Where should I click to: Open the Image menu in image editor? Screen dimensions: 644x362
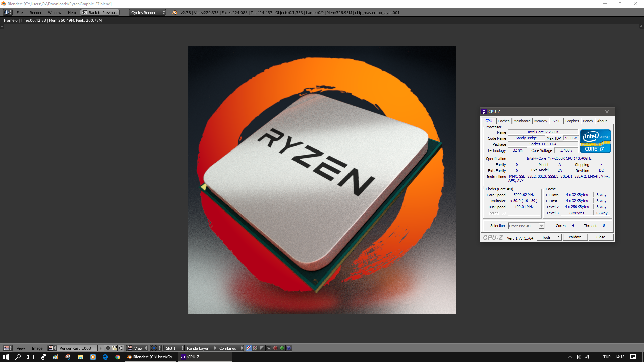(37, 348)
